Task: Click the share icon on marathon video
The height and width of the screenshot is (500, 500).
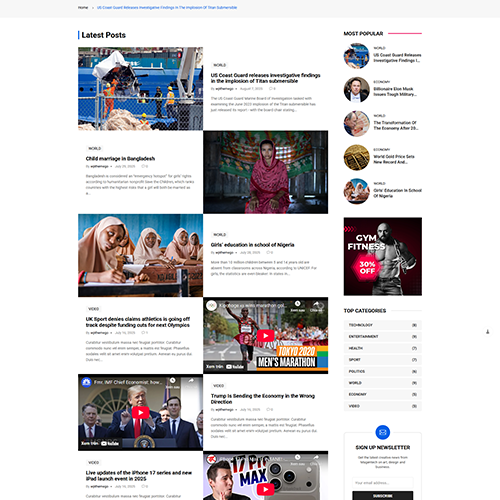Action: [x=316, y=304]
